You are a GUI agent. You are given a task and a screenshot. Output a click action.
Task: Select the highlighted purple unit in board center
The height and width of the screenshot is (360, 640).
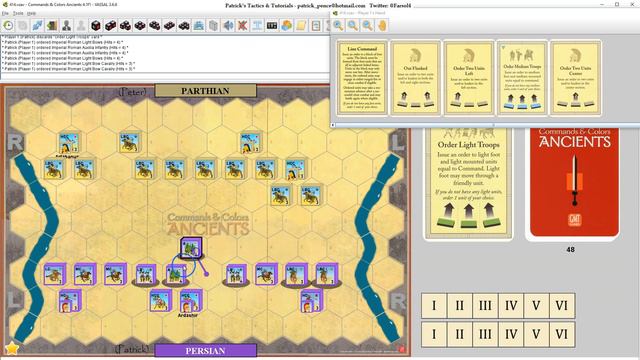[191, 248]
